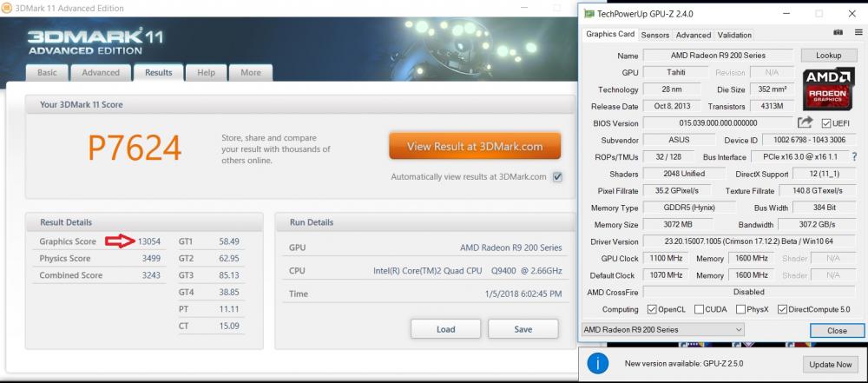Click the Memory Type value GDDR5 (Hynix)
The image size is (868, 383).
coord(689,208)
